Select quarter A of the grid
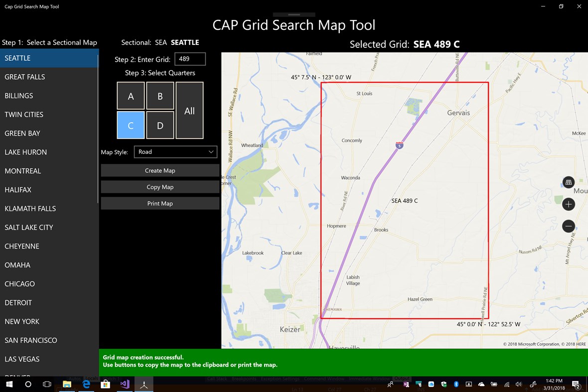This screenshot has width=588, height=392. point(131,96)
